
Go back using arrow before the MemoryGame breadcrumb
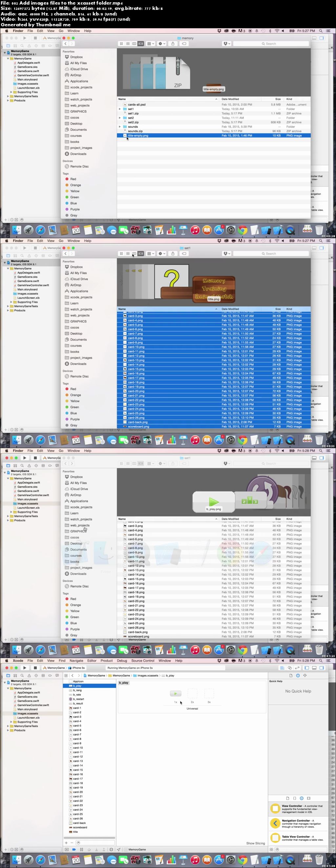point(73,675)
